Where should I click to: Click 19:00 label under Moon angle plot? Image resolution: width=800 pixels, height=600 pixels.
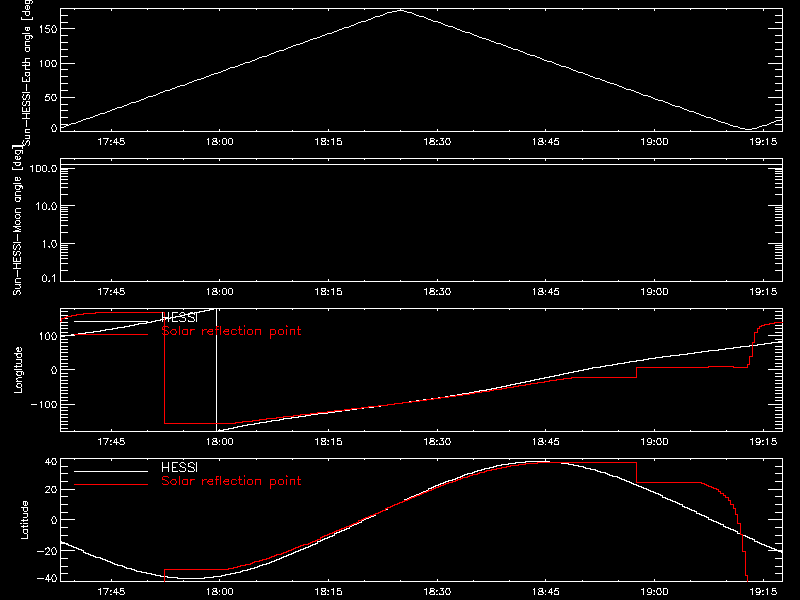coord(655,291)
